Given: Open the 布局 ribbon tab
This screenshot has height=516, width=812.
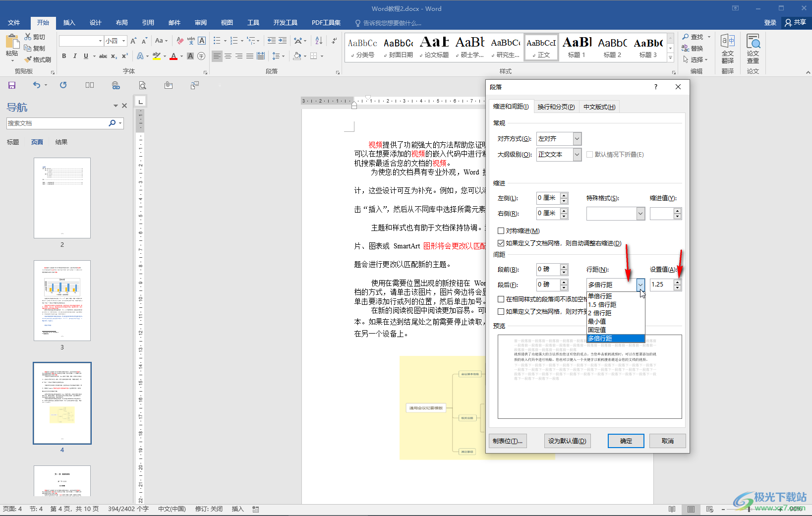Looking at the screenshot, I should click(121, 23).
